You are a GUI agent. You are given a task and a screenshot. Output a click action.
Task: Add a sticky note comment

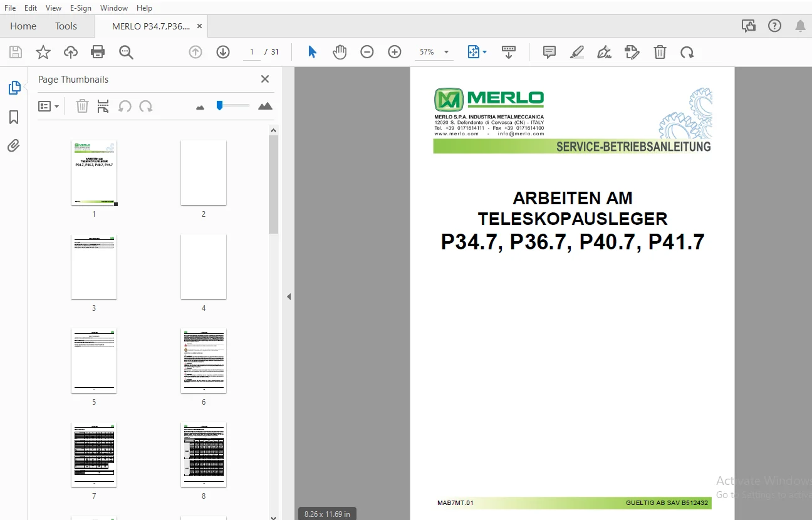[x=549, y=52]
